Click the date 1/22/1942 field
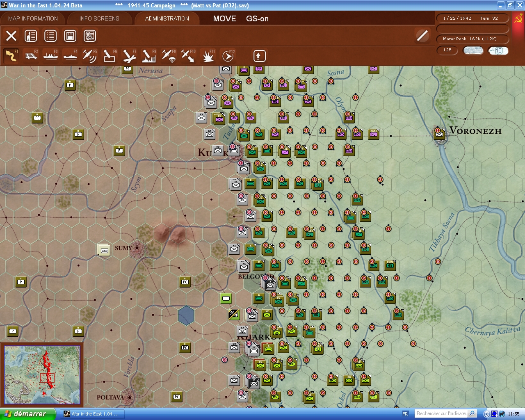 click(x=472, y=18)
